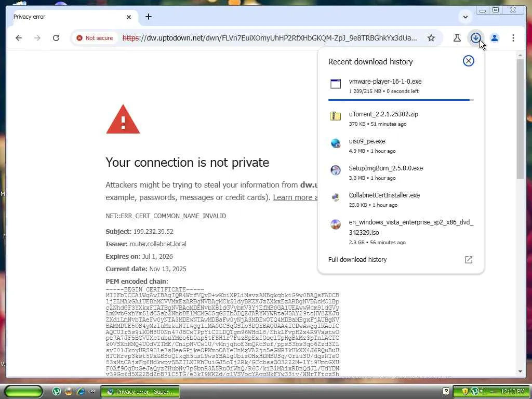
Task: Open uiso9_pe.exe download entry
Action: coord(401,145)
